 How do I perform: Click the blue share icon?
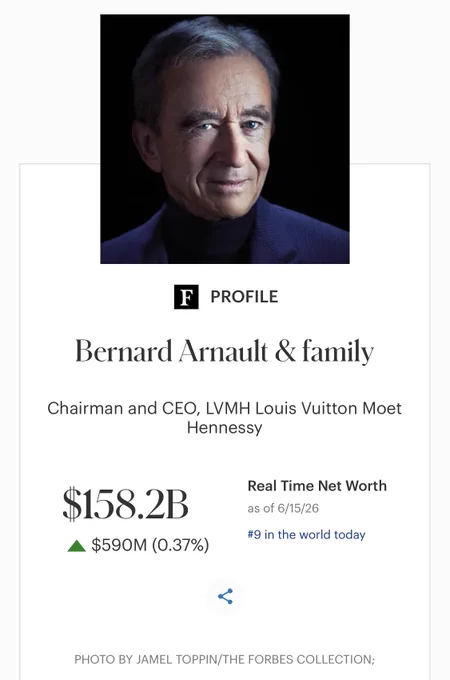(x=225, y=596)
